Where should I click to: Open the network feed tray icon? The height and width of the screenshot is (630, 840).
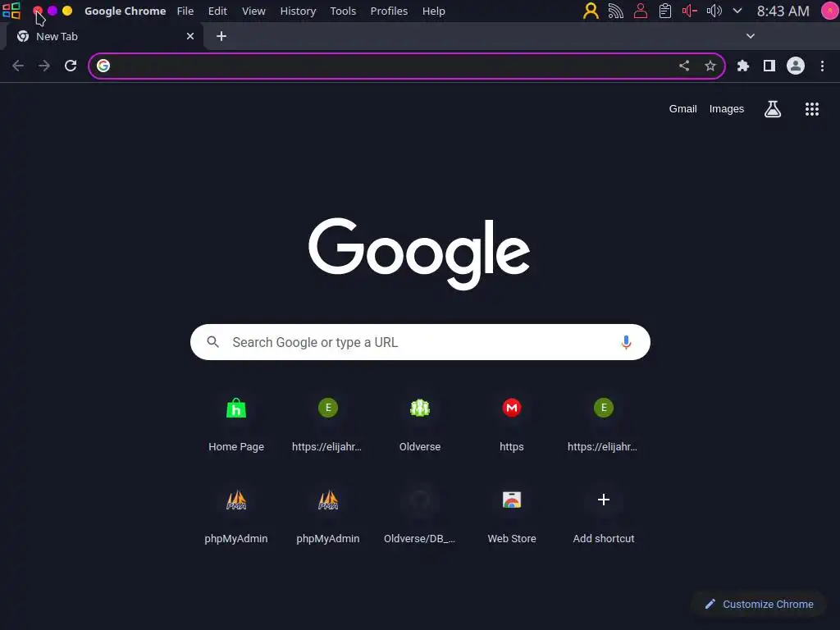point(615,11)
